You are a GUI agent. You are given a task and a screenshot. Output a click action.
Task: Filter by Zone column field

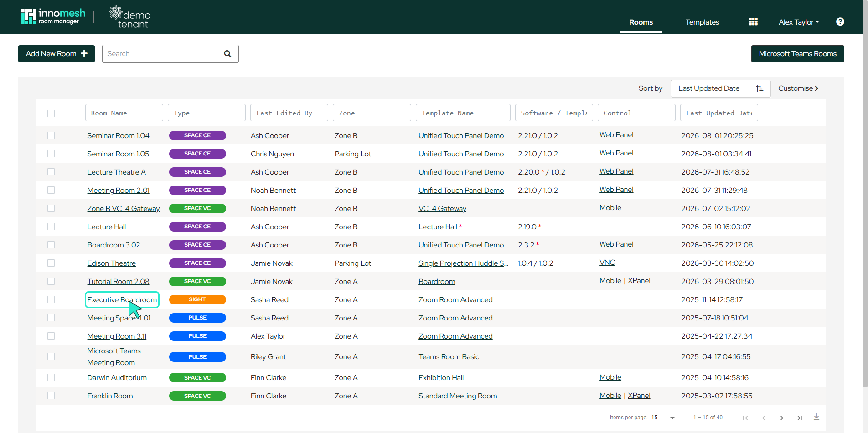tap(372, 113)
